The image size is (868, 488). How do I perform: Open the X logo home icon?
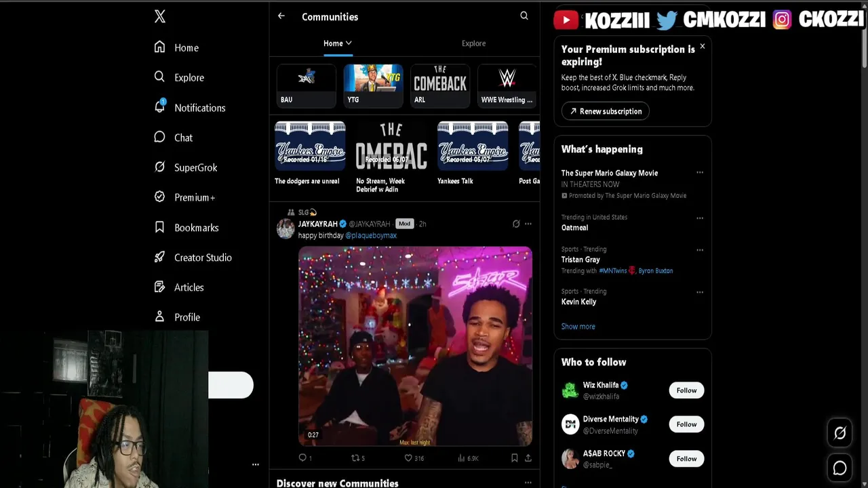click(x=160, y=16)
